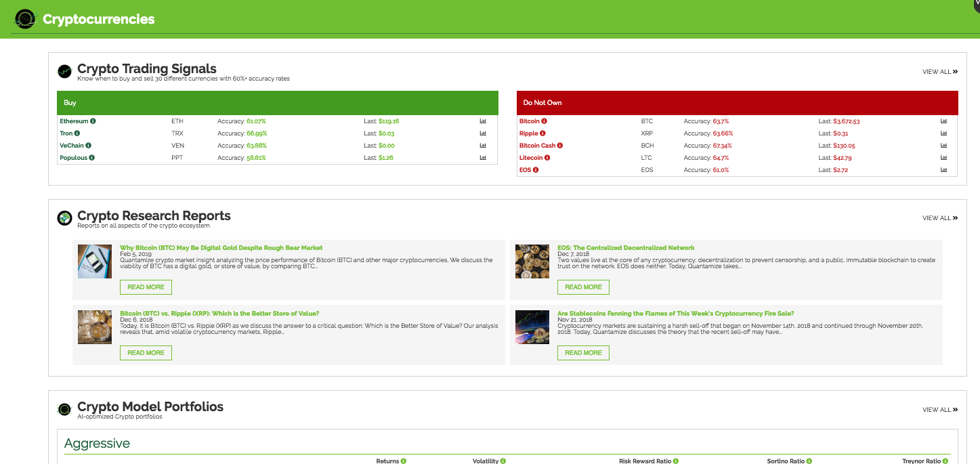Click Returns column info icon
This screenshot has height=464, width=980.
pos(404,461)
